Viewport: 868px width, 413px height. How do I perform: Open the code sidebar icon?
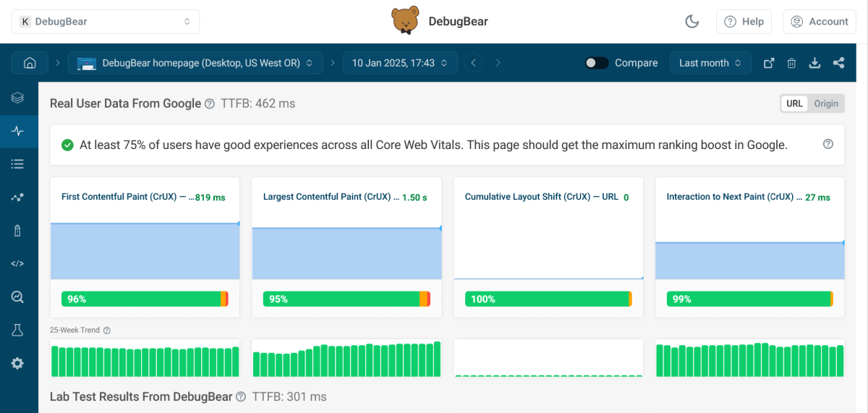(18, 263)
